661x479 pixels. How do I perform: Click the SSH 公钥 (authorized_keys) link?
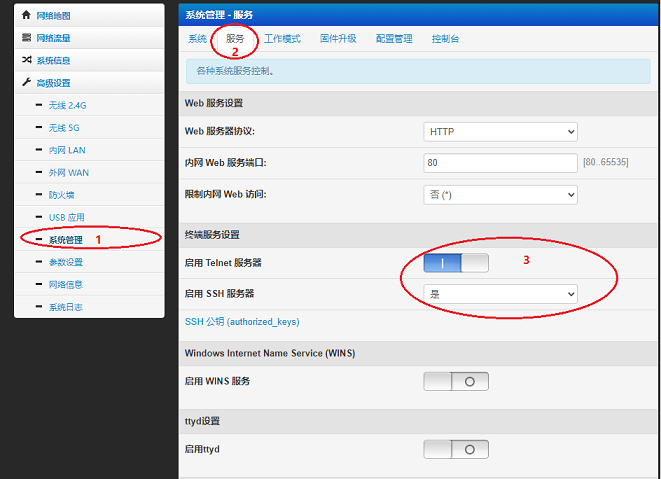point(242,322)
